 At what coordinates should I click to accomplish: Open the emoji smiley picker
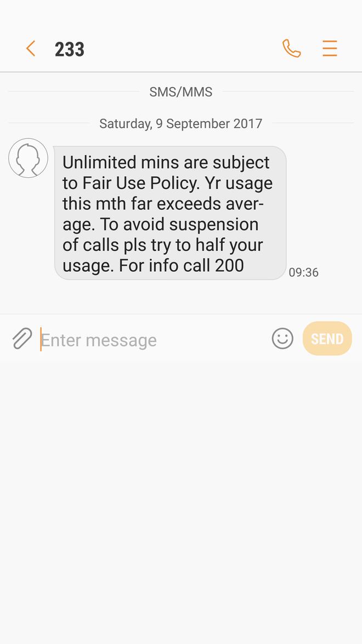pyautogui.click(x=282, y=339)
